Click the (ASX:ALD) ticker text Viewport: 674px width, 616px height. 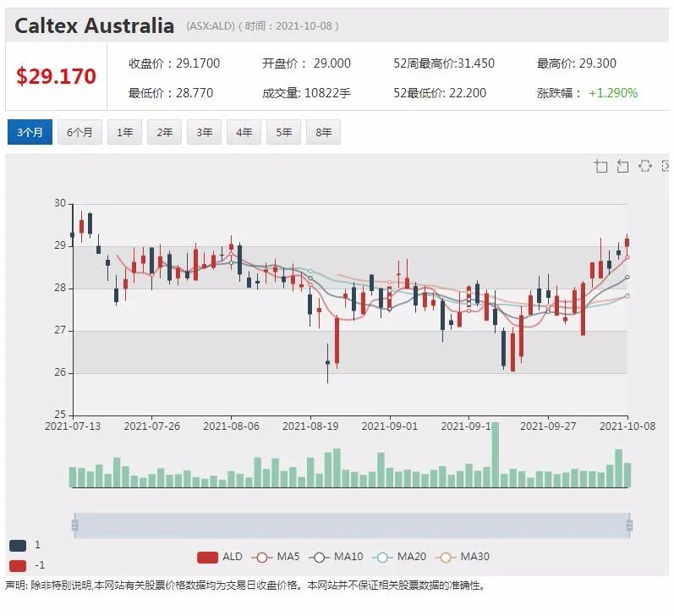211,26
